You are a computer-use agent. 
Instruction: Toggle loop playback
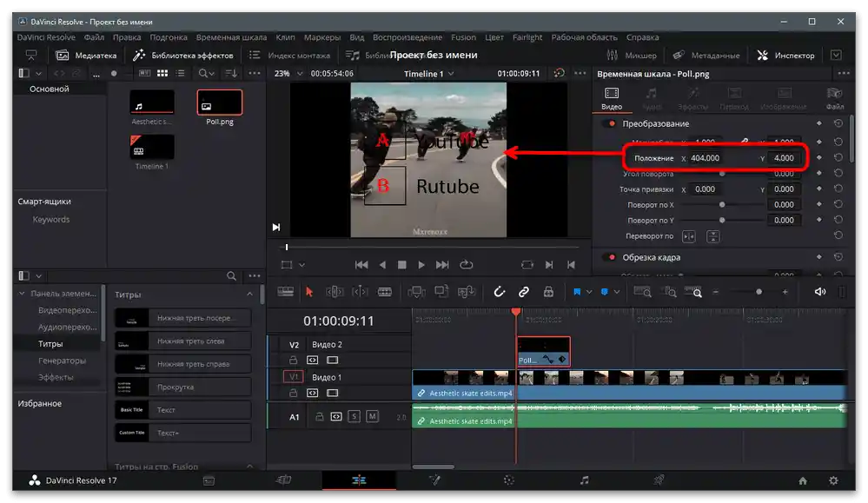(467, 265)
